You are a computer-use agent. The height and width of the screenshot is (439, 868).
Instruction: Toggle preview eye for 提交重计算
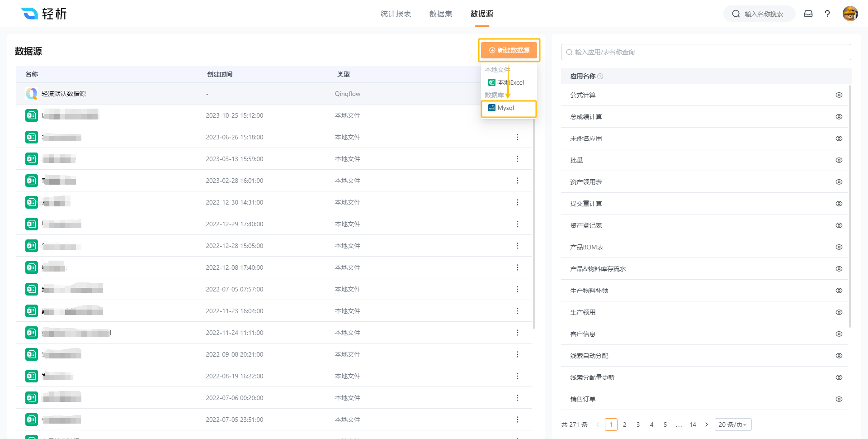(x=839, y=204)
